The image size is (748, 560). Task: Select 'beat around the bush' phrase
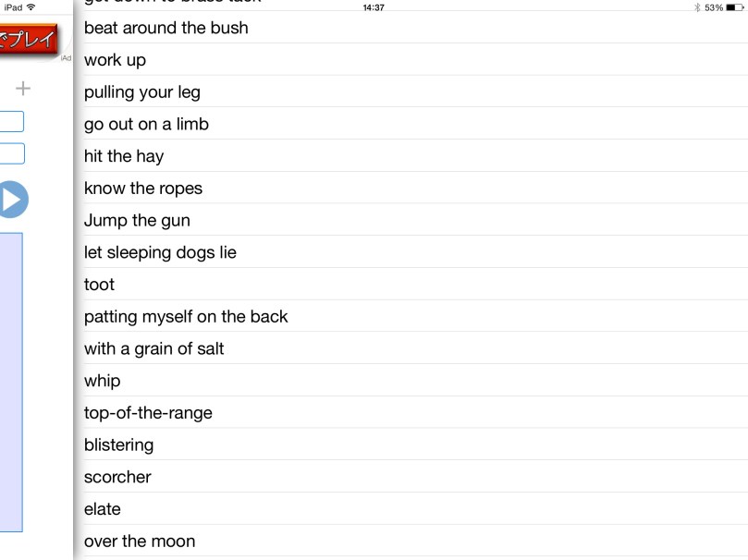pos(166,28)
